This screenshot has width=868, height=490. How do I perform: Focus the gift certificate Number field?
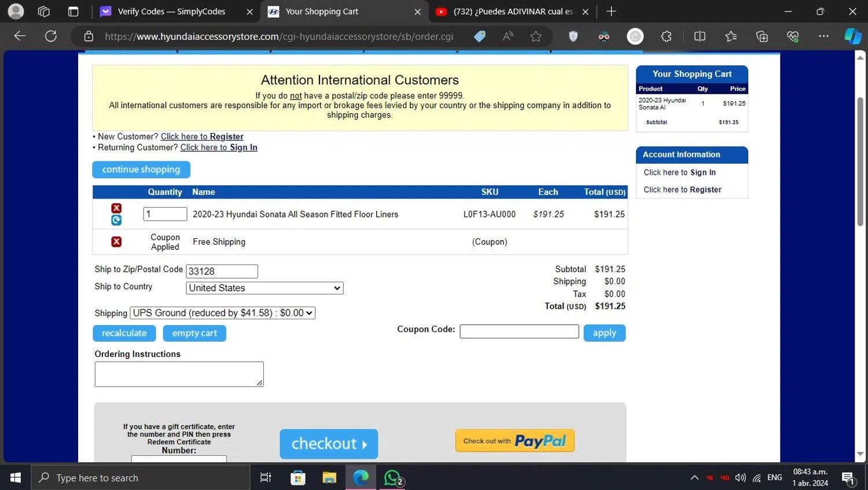pyautogui.click(x=179, y=459)
